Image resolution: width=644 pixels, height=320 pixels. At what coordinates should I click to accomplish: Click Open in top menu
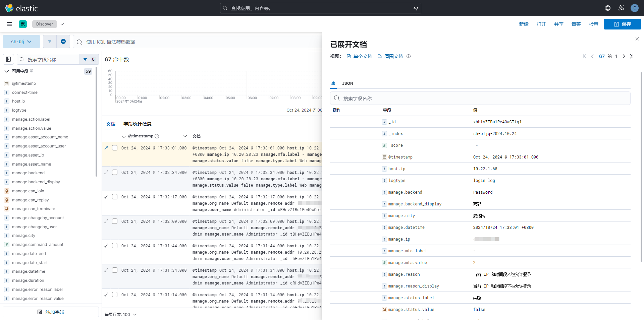pos(541,24)
